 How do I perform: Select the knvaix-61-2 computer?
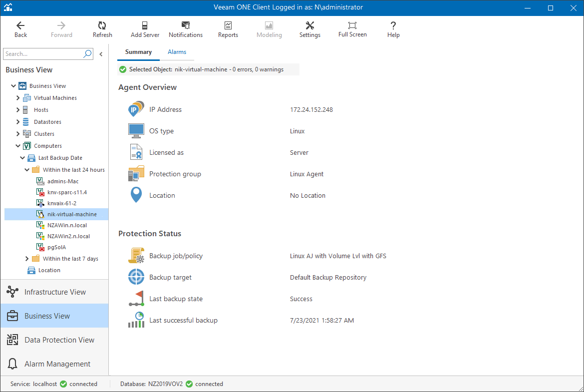(x=62, y=203)
